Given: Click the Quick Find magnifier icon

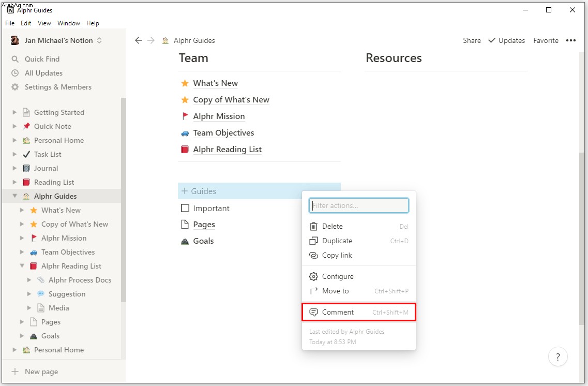Looking at the screenshot, I should click(15, 60).
